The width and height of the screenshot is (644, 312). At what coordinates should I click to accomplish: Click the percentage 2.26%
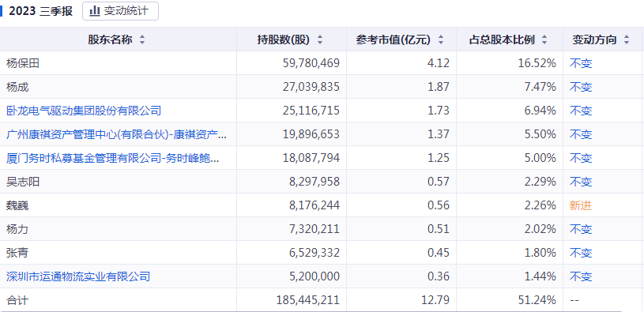click(x=540, y=205)
